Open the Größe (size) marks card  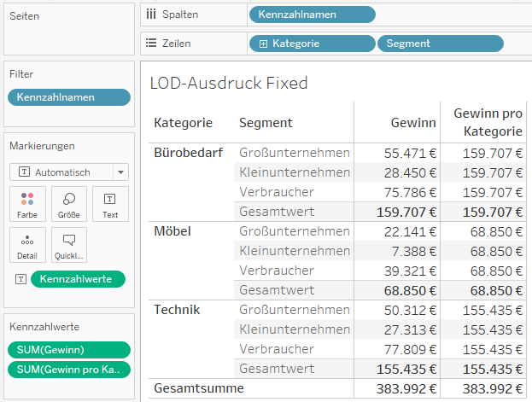69,204
